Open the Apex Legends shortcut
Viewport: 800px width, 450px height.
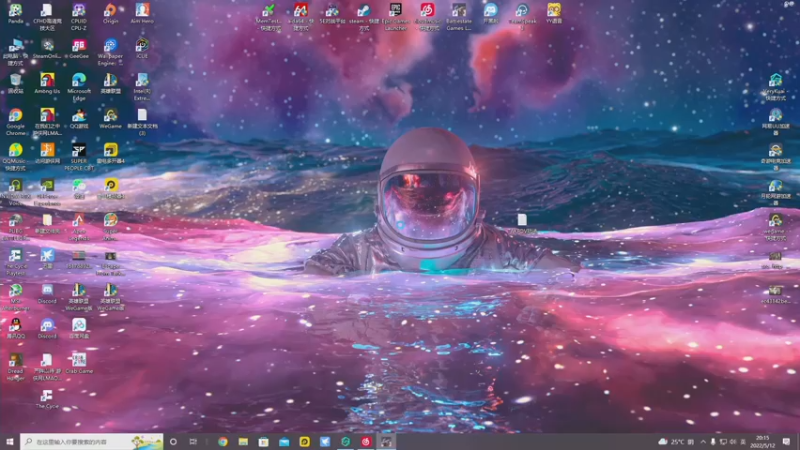[79, 227]
